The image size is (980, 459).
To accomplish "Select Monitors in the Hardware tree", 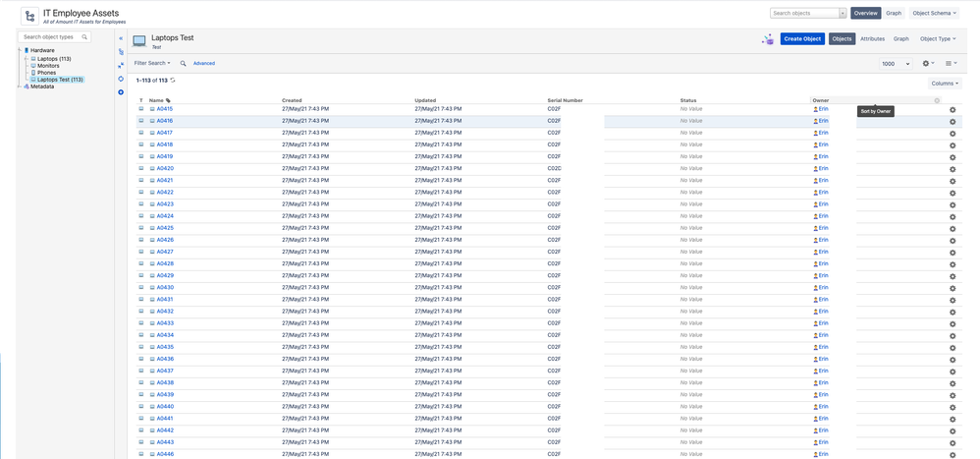I will (x=48, y=66).
